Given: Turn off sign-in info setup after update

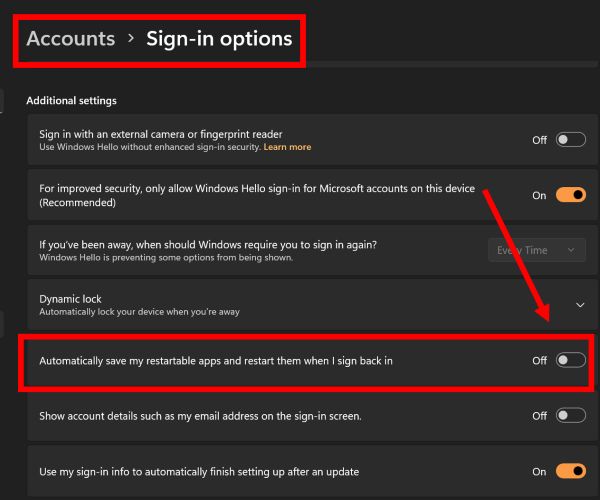Looking at the screenshot, I should [570, 471].
